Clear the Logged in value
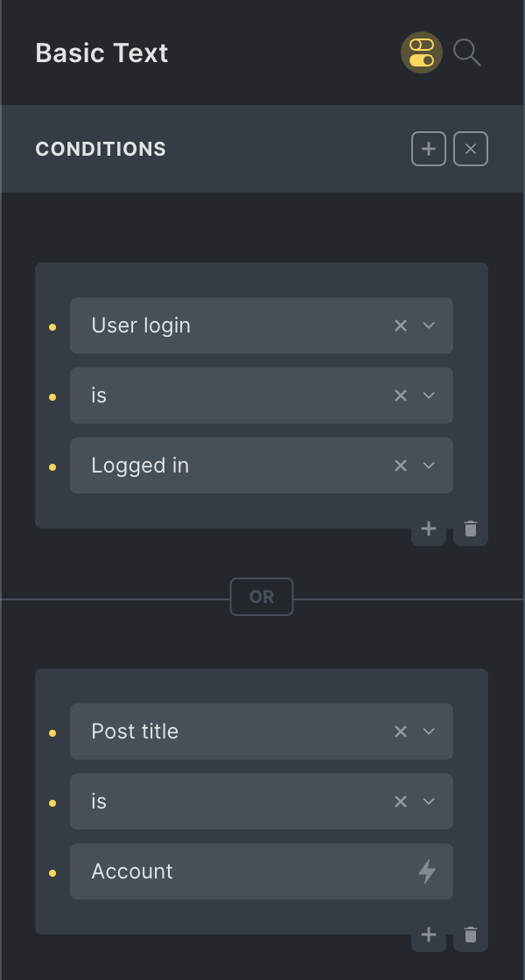The height and width of the screenshot is (980, 525). coord(401,465)
